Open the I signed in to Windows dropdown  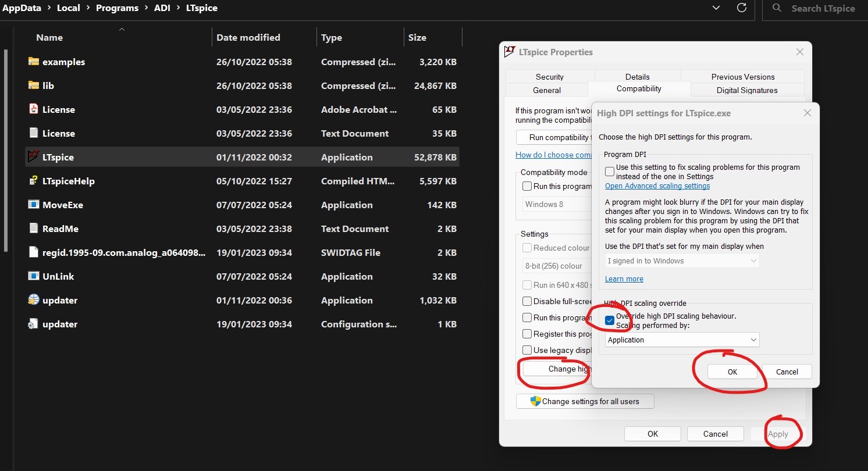(682, 261)
